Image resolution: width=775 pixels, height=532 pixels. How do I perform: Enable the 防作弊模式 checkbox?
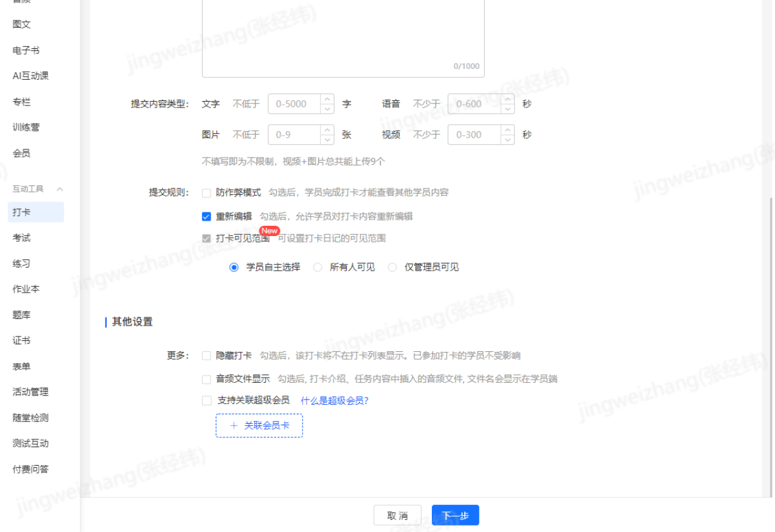[207, 192]
